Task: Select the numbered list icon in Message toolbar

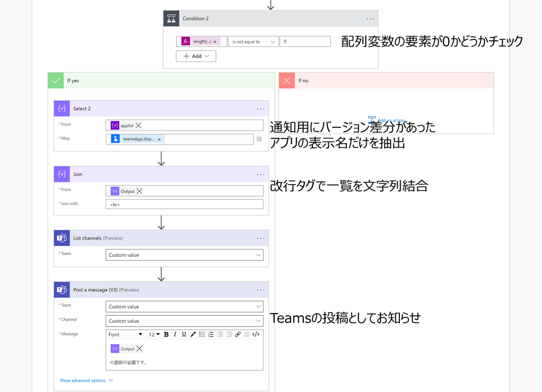Action: (x=210, y=334)
